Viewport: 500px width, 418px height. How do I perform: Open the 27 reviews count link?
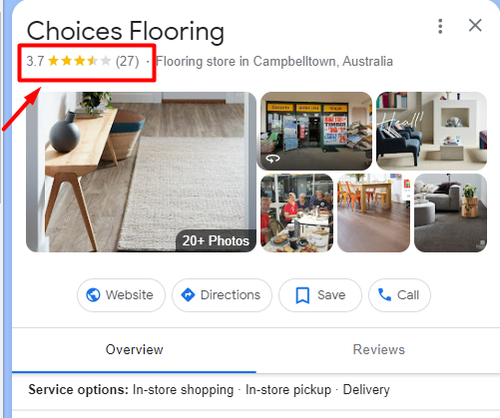click(x=127, y=62)
